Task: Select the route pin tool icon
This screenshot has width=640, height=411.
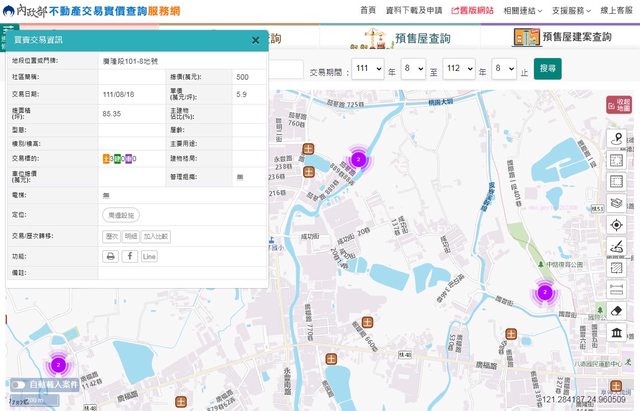Action: [616, 139]
